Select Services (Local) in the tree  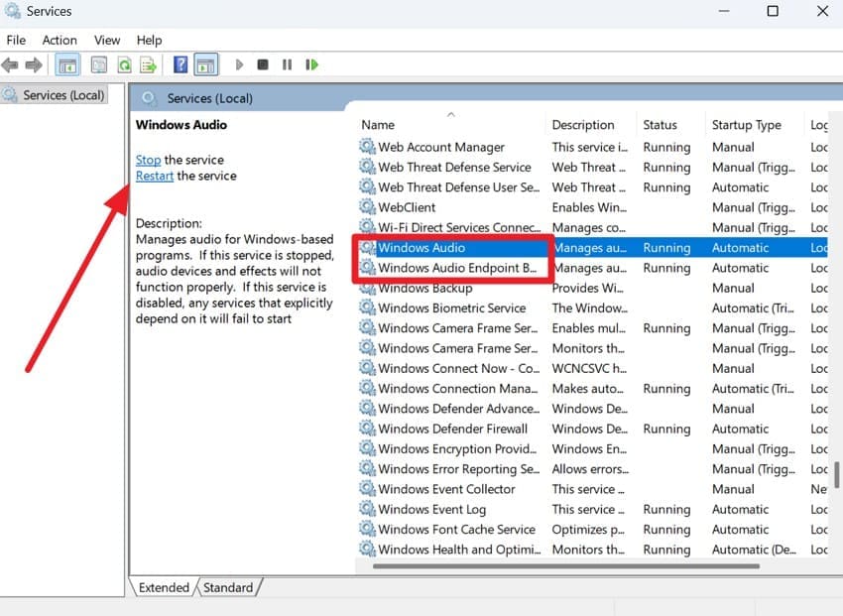54,95
